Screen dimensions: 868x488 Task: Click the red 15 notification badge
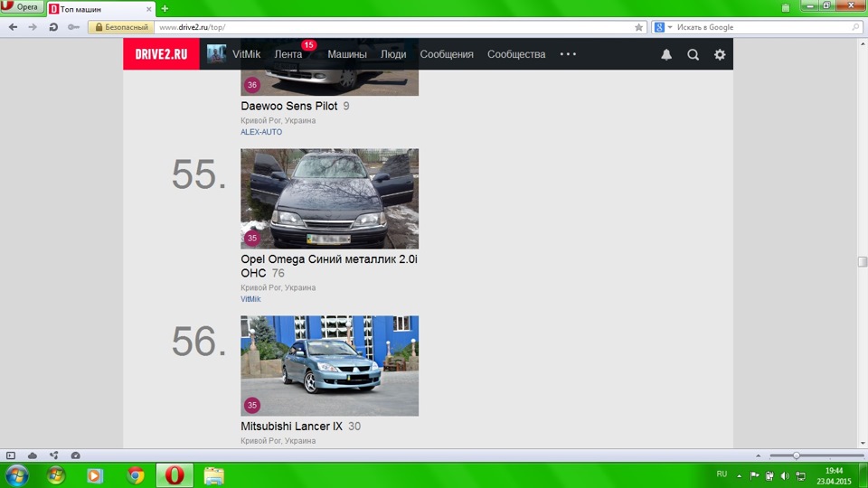(x=309, y=45)
